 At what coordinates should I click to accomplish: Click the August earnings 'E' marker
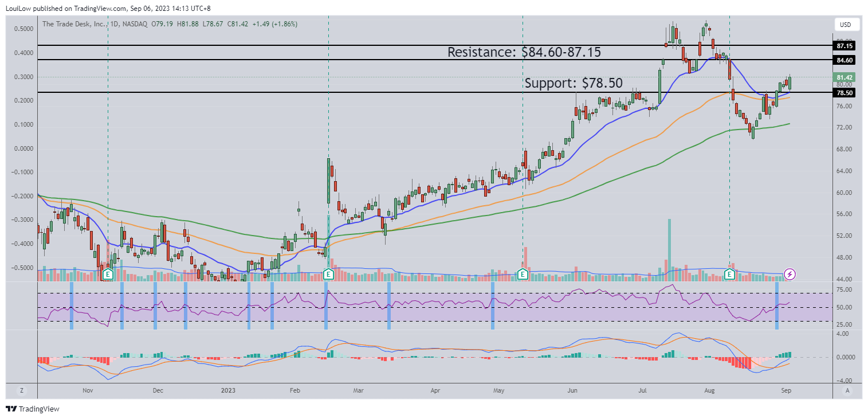[x=730, y=274]
